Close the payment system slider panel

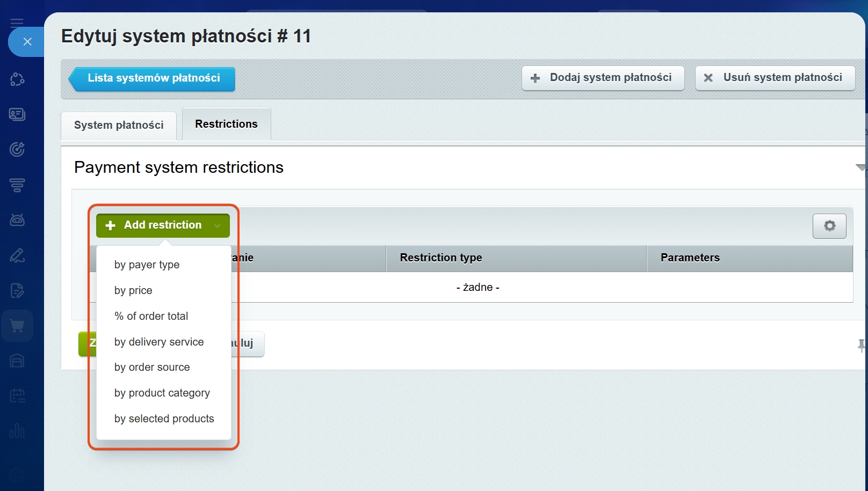[27, 42]
